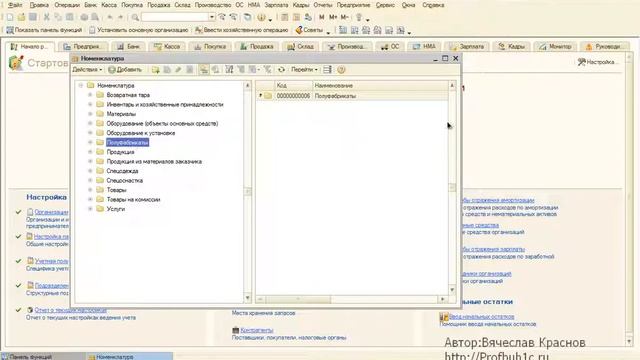640x360 pixels.
Task: Open the Производство menu
Action: click(x=213, y=5)
